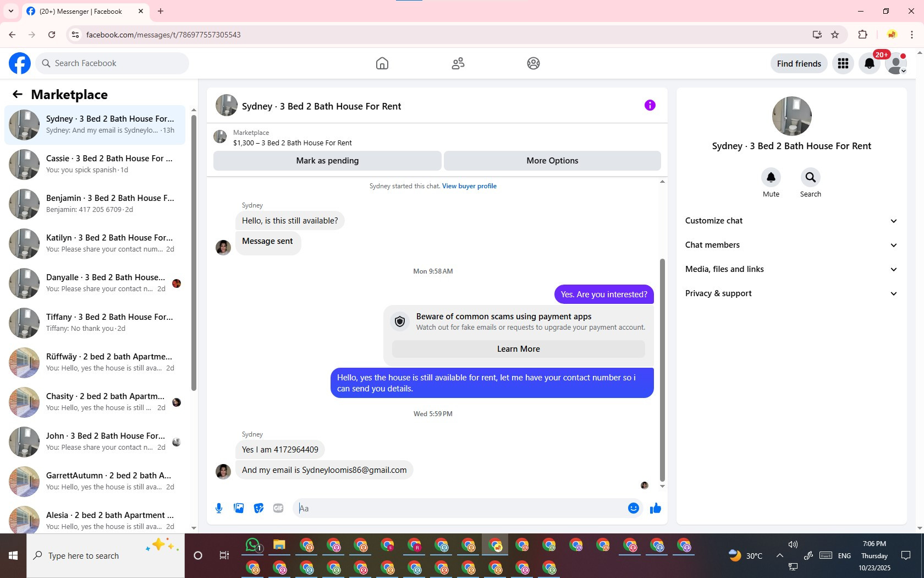This screenshot has width=924, height=578.
Task: Open the Facebook menu grid icon
Action: (x=843, y=63)
